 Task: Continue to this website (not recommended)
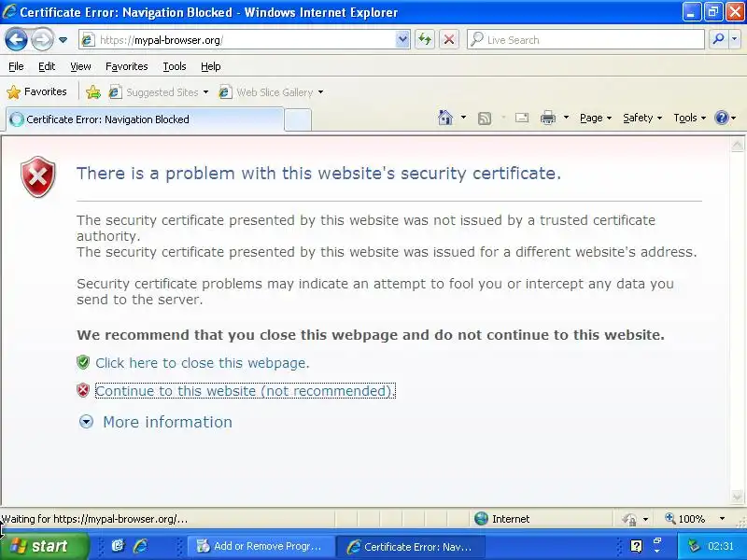coord(246,391)
